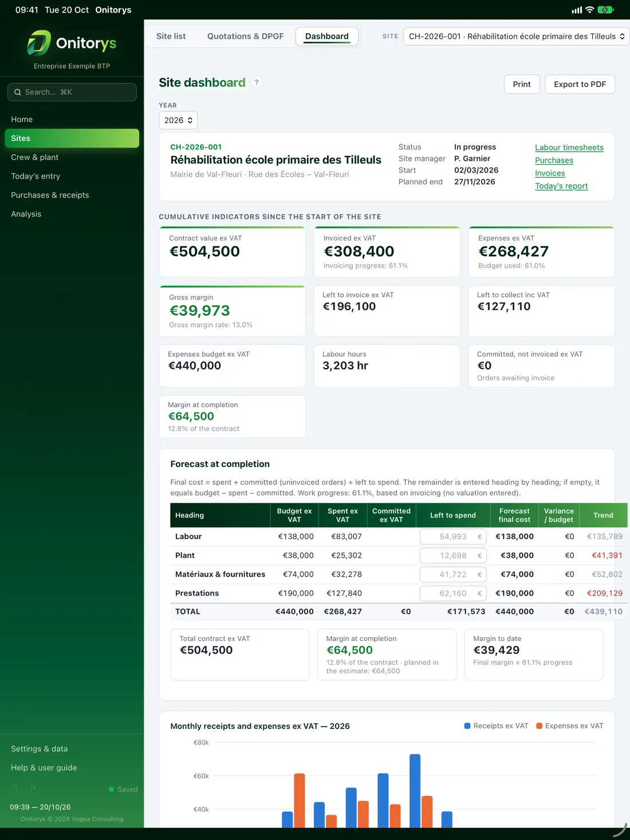Select Sites in the sidebar
630x840 pixels.
click(72, 138)
